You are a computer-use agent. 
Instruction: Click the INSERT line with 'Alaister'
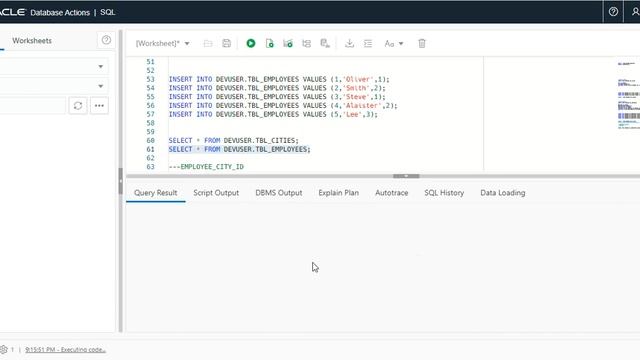[x=283, y=106]
